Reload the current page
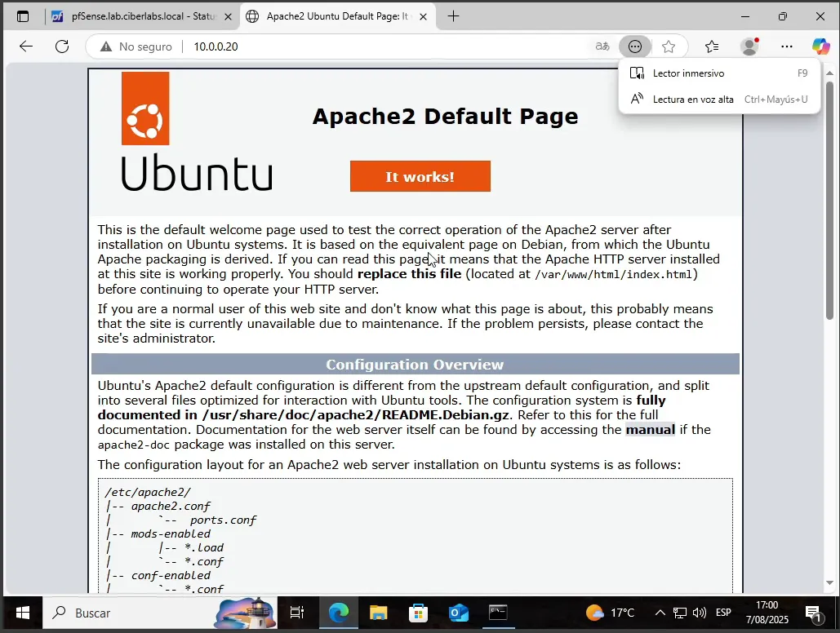840x633 pixels. [62, 46]
